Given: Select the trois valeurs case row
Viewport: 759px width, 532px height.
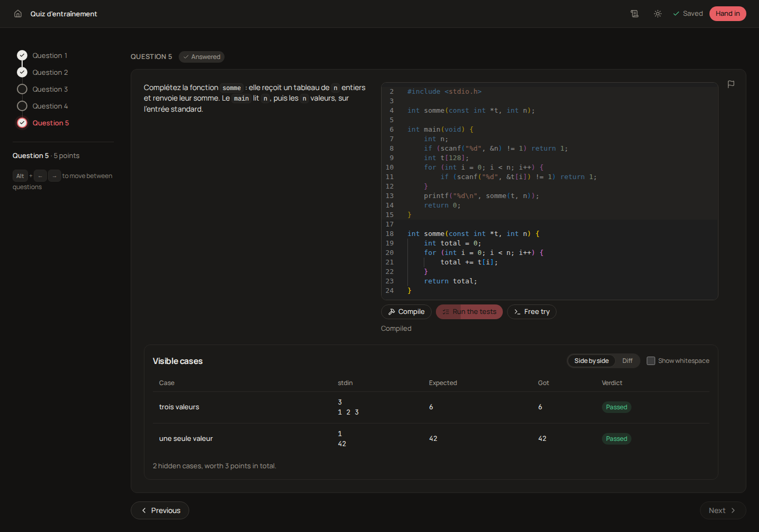Looking at the screenshot, I should pos(431,407).
